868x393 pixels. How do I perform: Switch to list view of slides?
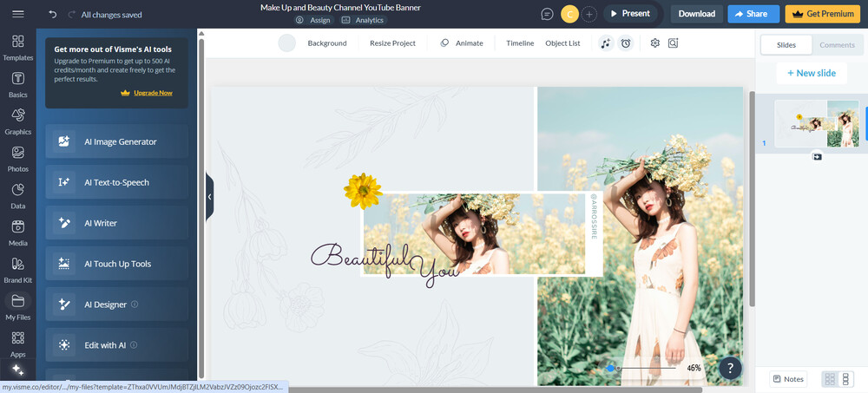[846, 379]
